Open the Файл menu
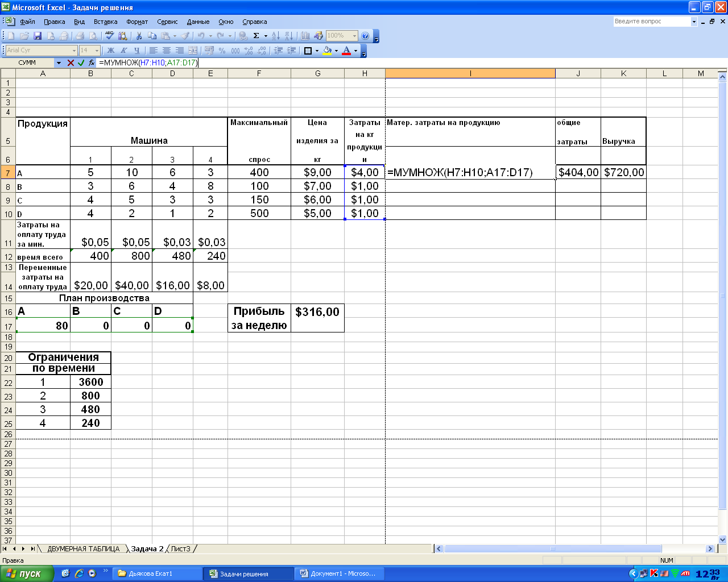This screenshot has height=582, width=728. (x=27, y=22)
